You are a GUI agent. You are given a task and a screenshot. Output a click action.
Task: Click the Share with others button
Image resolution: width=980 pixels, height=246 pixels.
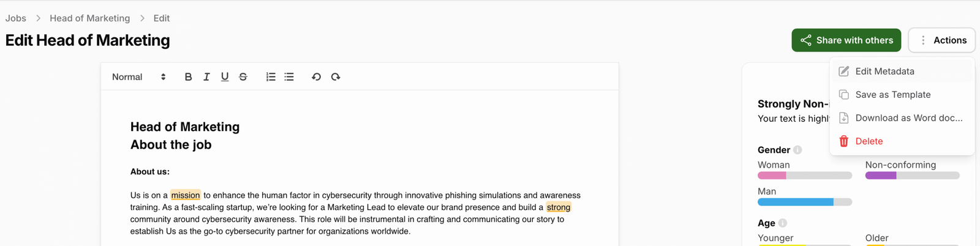point(846,40)
